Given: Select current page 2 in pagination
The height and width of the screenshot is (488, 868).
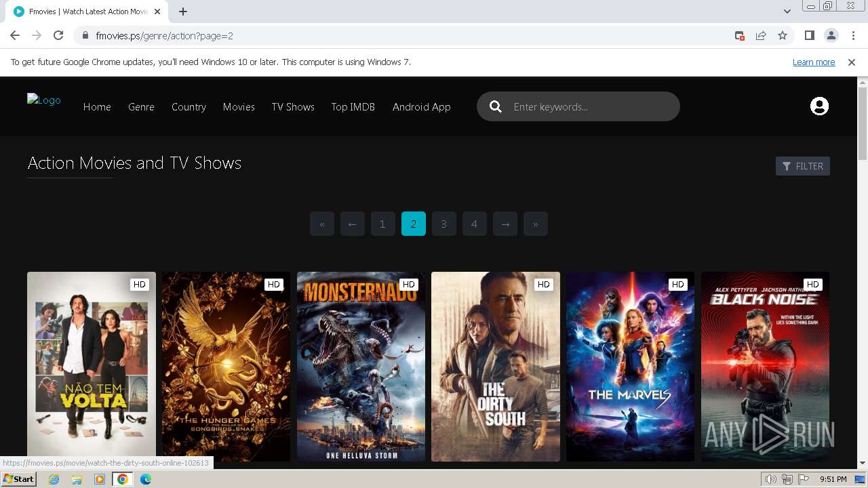Looking at the screenshot, I should (414, 224).
